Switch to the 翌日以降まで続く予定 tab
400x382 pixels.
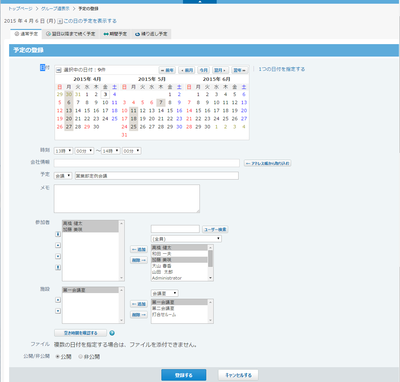71,34
